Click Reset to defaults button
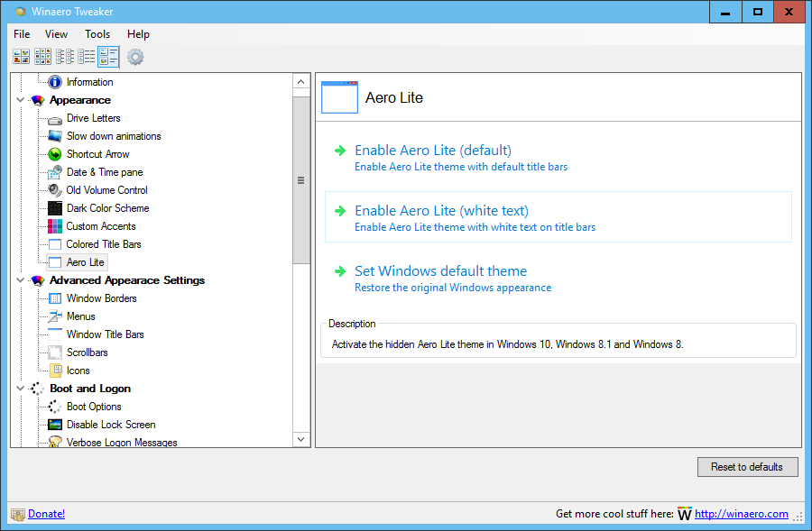Viewport: 812px width, 531px height. pyautogui.click(x=747, y=467)
